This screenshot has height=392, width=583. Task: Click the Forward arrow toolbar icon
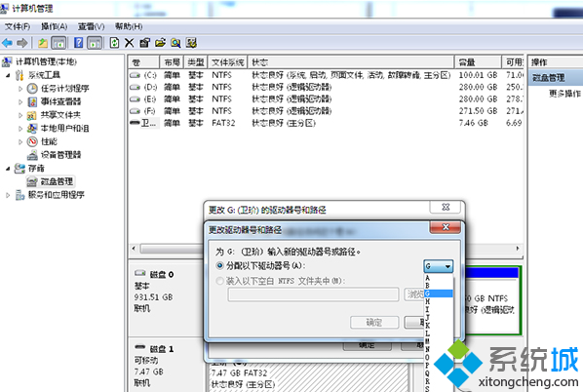point(22,43)
